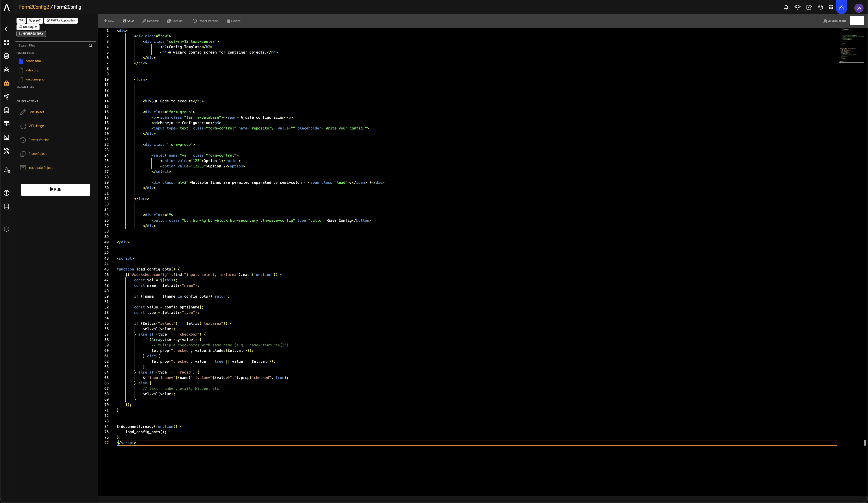
Task: Open notifications bell icon
Action: (786, 7)
